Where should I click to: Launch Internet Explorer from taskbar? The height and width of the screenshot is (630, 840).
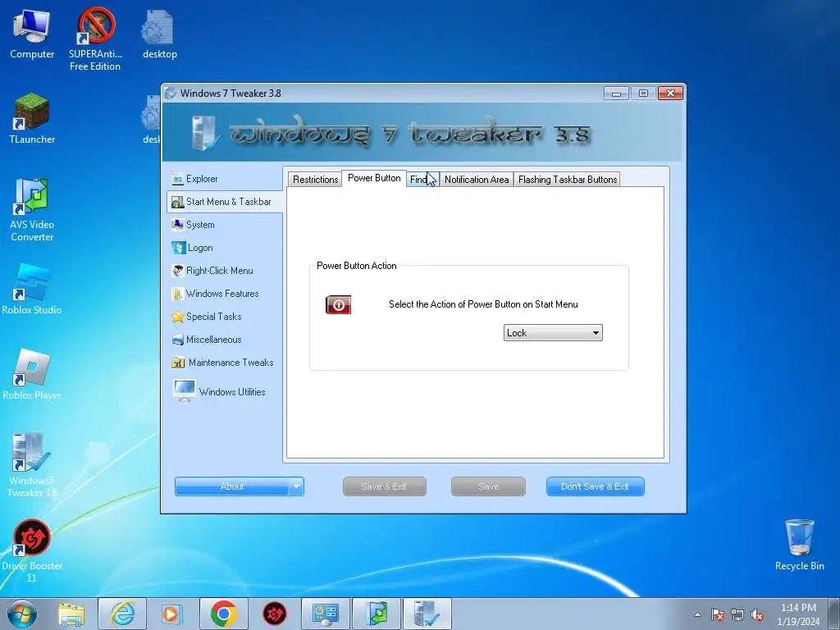pos(122,614)
